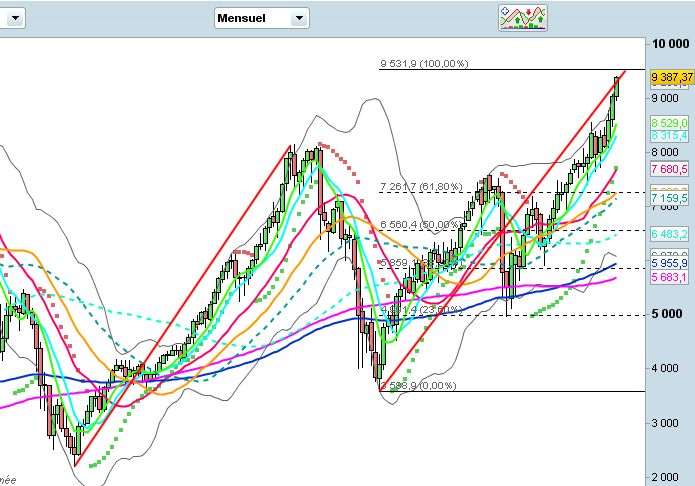The height and width of the screenshot is (486, 695).
Task: Open the chart indicators and signals icon
Action: point(523,18)
